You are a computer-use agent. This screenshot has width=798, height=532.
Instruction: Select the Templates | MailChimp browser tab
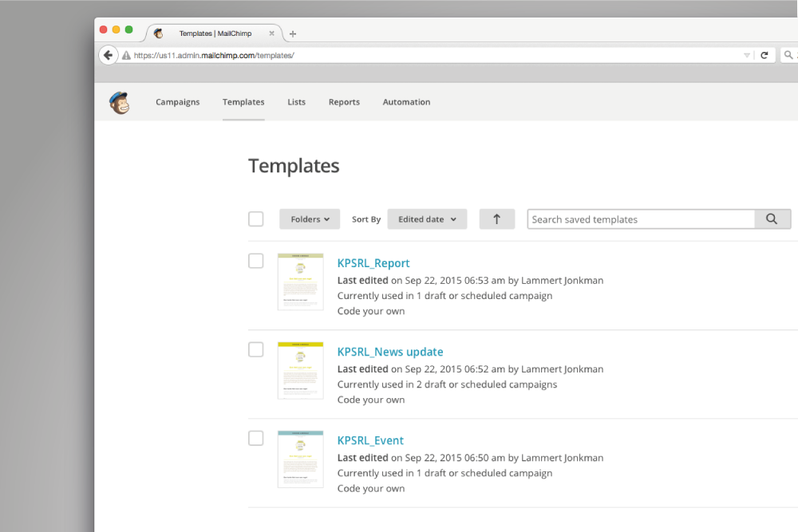click(x=215, y=33)
